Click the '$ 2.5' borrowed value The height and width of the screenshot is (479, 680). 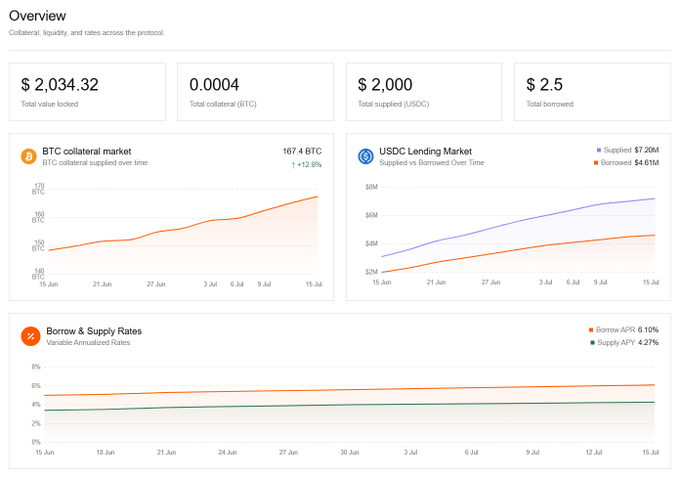click(544, 85)
